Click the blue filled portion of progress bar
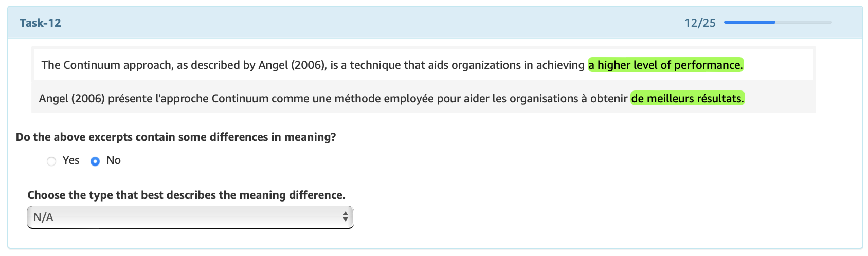Viewport: 868px width, 256px height. click(x=749, y=22)
